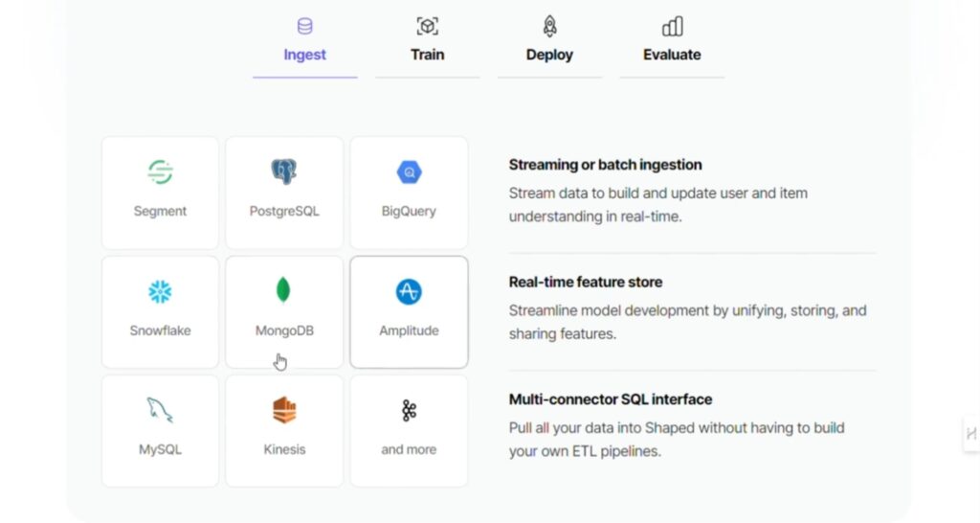This screenshot has height=523, width=980.
Task: Pick the Kinesis connector icon
Action: tap(284, 410)
